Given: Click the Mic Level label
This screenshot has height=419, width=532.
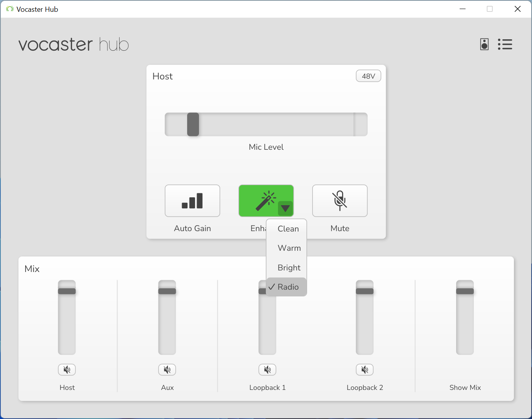Looking at the screenshot, I should pos(266,147).
